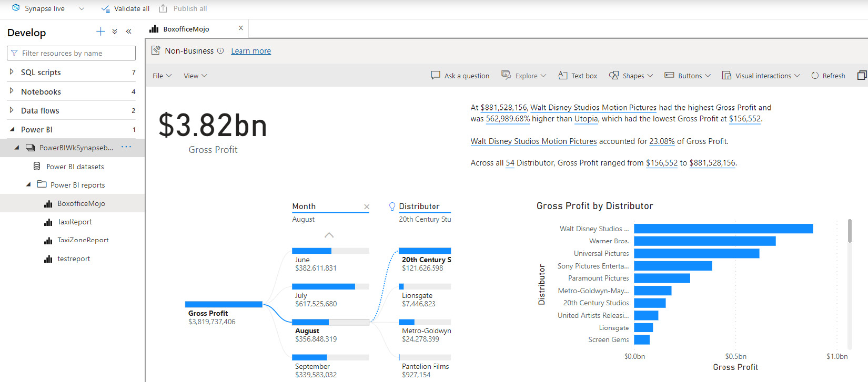The height and width of the screenshot is (382, 868).
Task: Open the File menu
Action: pyautogui.click(x=162, y=76)
